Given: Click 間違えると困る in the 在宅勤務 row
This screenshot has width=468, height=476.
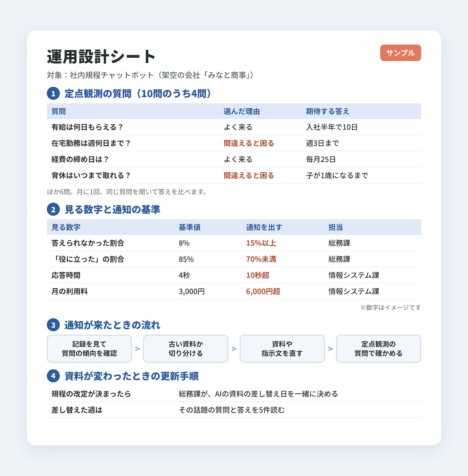Looking at the screenshot, I should [249, 143].
